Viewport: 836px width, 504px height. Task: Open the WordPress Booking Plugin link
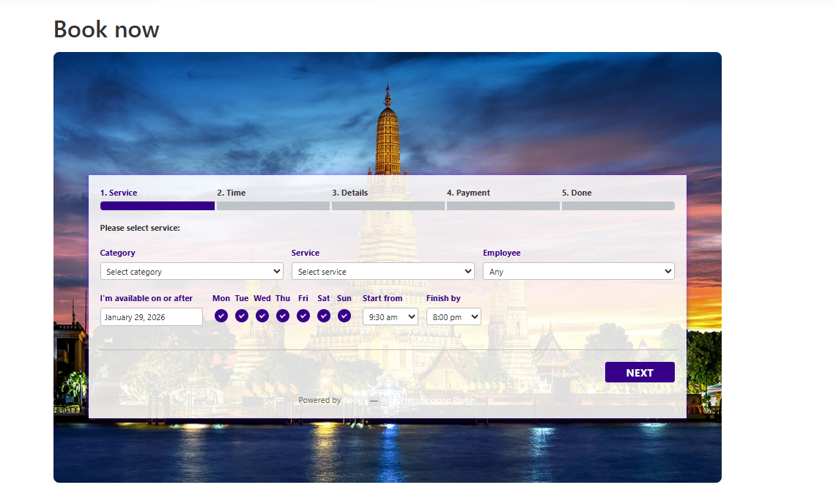coord(428,400)
